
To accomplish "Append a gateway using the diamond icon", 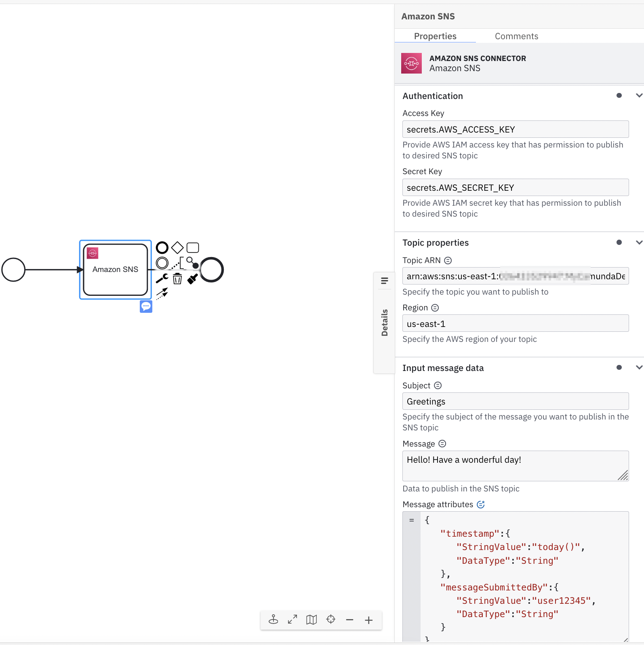I will (177, 247).
